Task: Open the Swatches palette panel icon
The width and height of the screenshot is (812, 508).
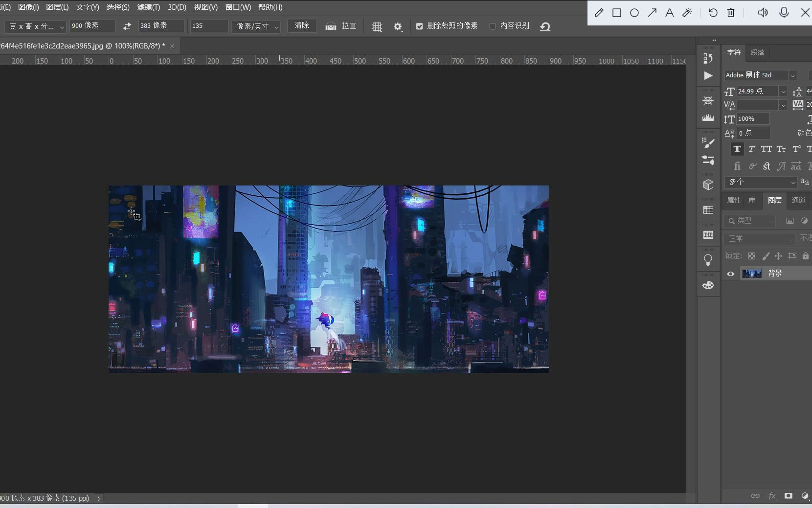Action: pos(708,285)
